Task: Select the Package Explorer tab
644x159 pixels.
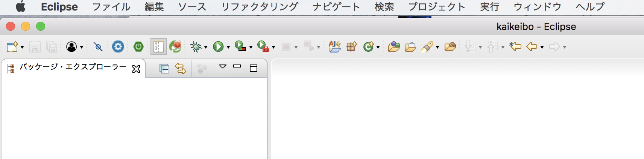Action: coord(73,67)
